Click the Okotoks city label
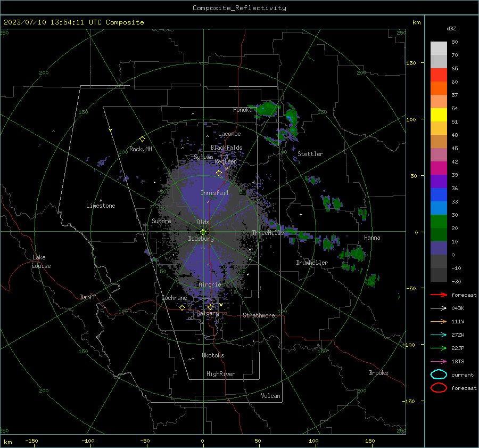Image resolution: width=479 pixels, height=448 pixels. point(213,355)
